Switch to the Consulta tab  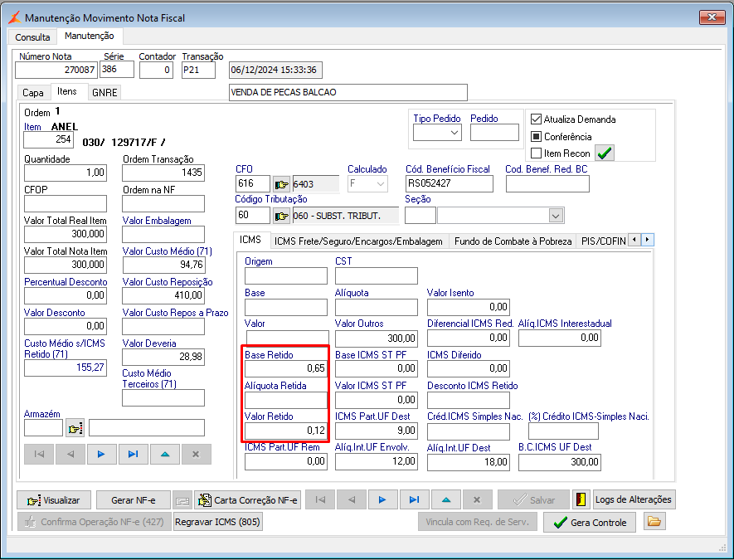(x=33, y=37)
